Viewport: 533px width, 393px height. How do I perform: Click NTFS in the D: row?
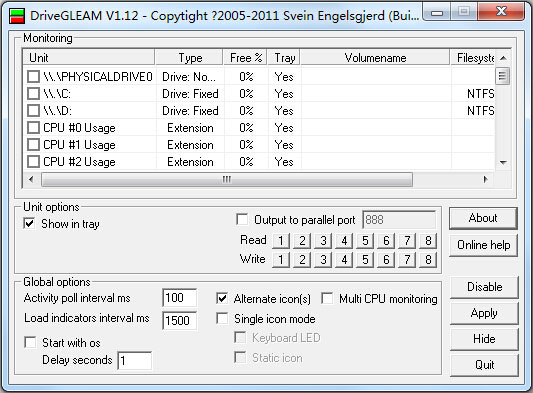pyautogui.click(x=480, y=111)
